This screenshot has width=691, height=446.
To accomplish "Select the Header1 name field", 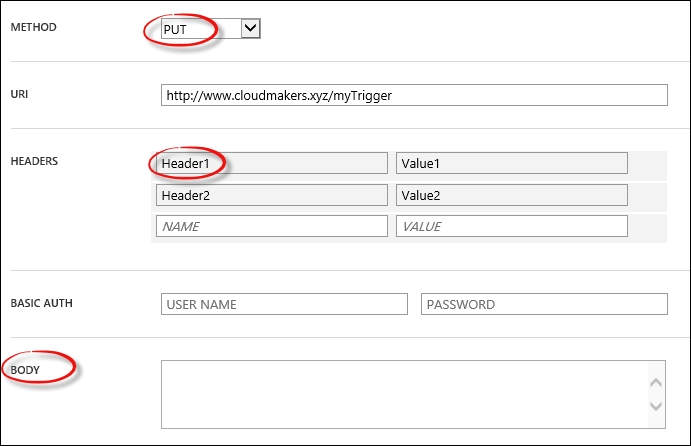I will click(x=272, y=164).
